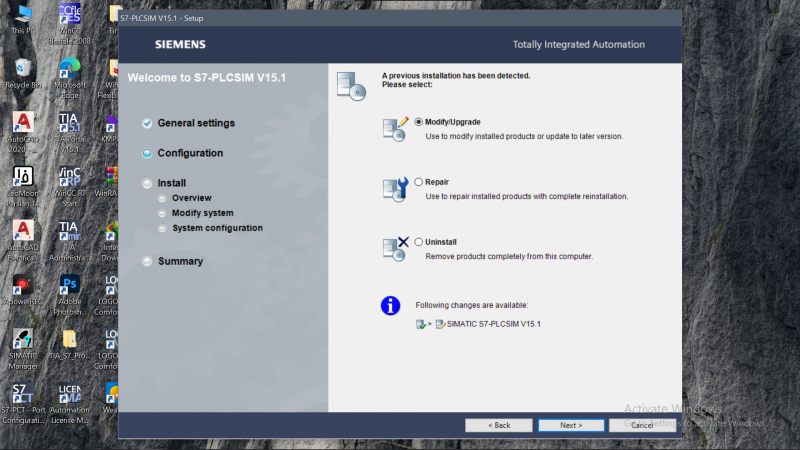Click the Next button
800x450 pixels.
[x=571, y=425]
